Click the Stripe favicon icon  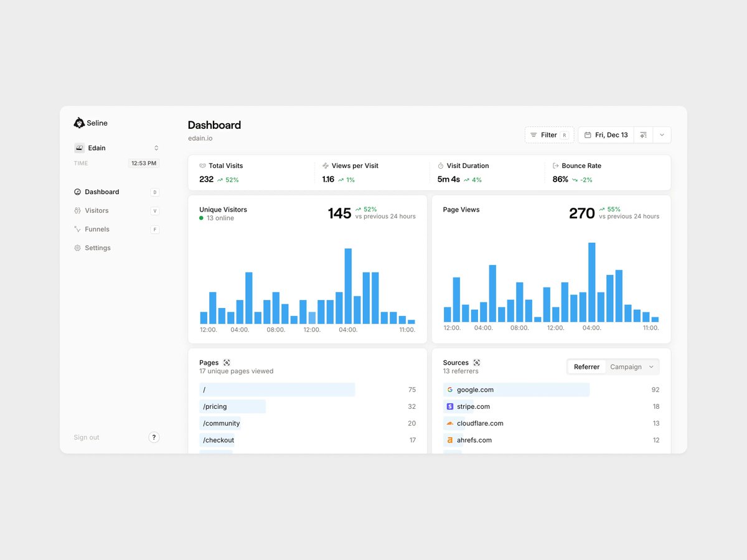click(450, 406)
